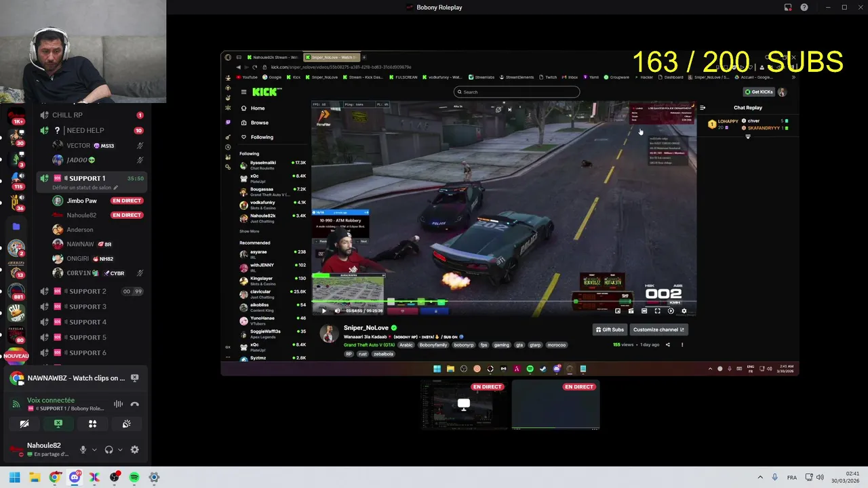Screen dimensions: 868x488
Task: Open Windows Start menu
Action: (x=15, y=477)
